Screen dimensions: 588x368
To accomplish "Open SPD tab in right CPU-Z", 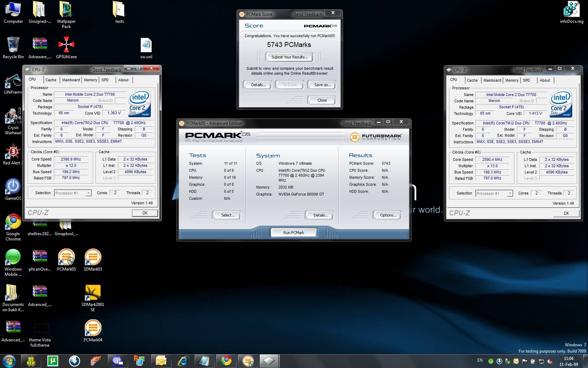I will [526, 80].
